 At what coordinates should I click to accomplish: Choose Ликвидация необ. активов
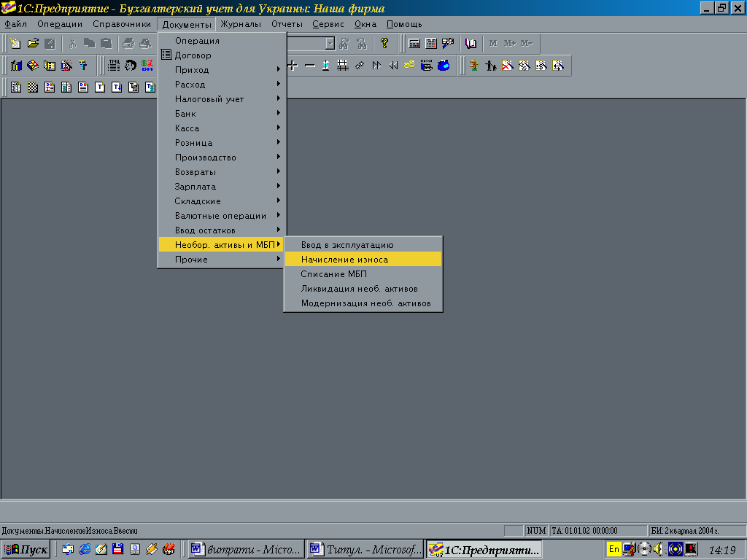click(x=363, y=289)
